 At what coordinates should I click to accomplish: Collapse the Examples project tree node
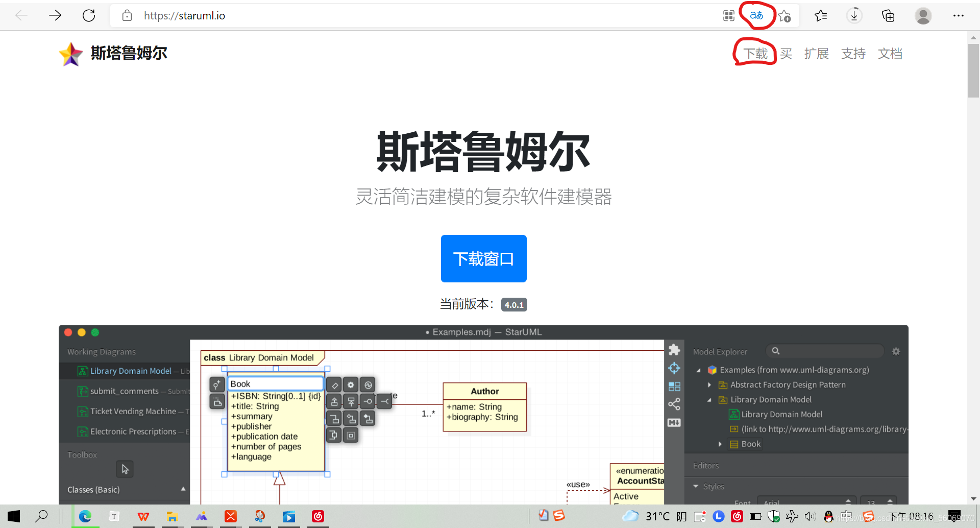[x=698, y=370]
